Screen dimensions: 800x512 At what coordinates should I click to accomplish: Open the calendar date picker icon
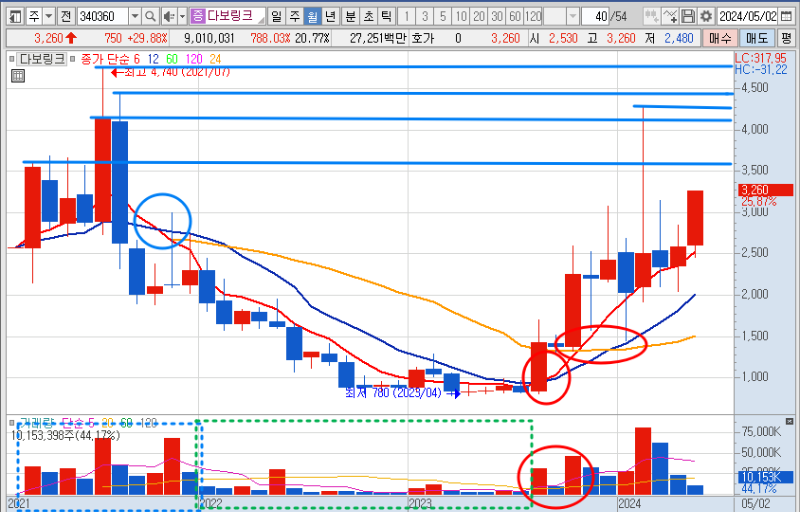coord(786,17)
